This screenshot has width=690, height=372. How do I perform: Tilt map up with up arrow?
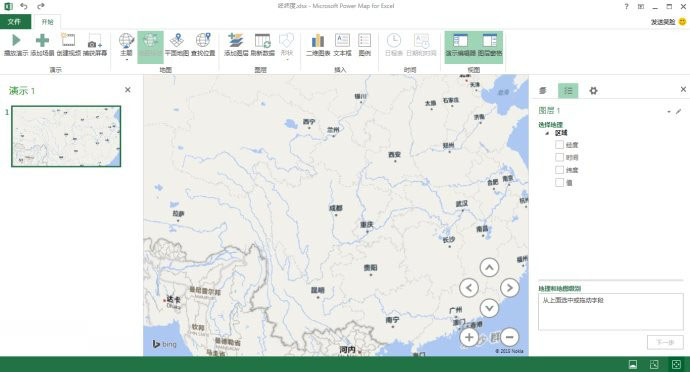[x=489, y=267]
